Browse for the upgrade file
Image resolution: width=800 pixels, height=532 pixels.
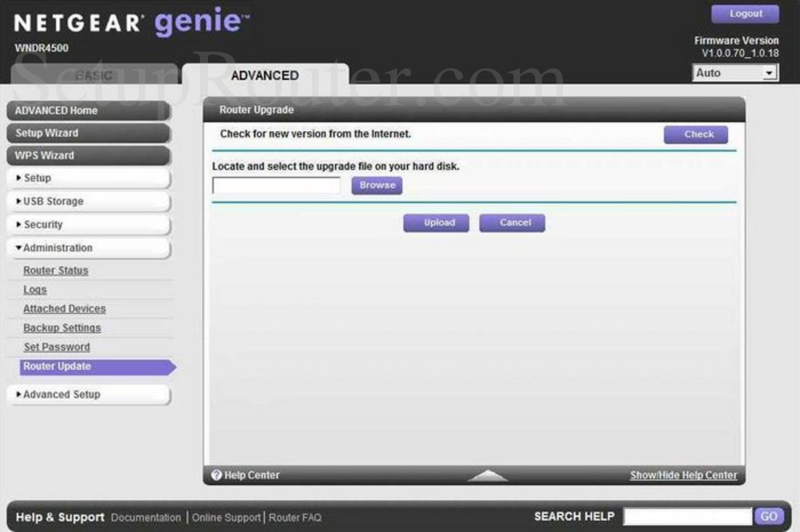(x=377, y=185)
